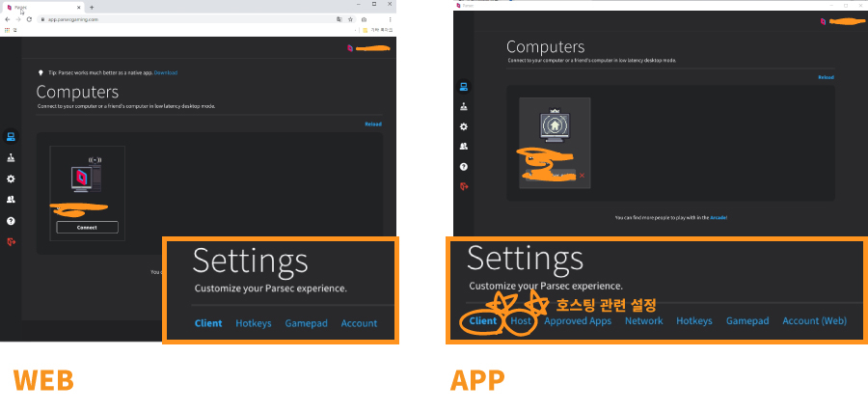Open Settings gear in the WEB sidebar
The image size is (868, 412).
click(11, 179)
